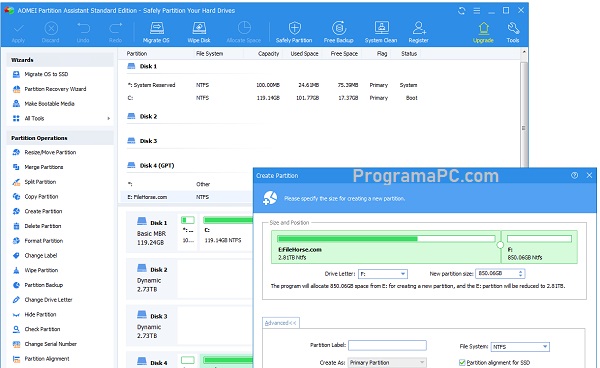
Task: Open Free Backup from toolbar
Action: (x=339, y=32)
